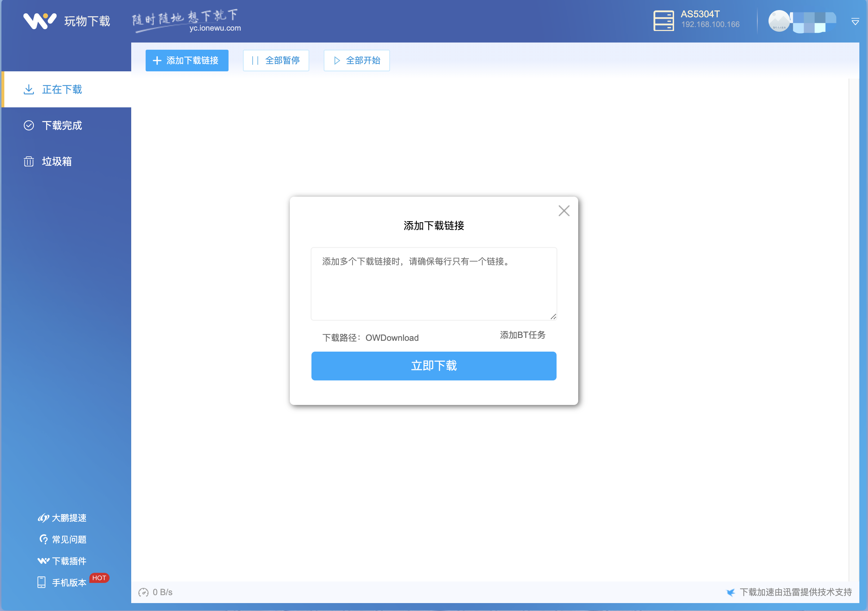Click the textarea resize handle corner
This screenshot has height=611, width=868.
[x=553, y=317]
